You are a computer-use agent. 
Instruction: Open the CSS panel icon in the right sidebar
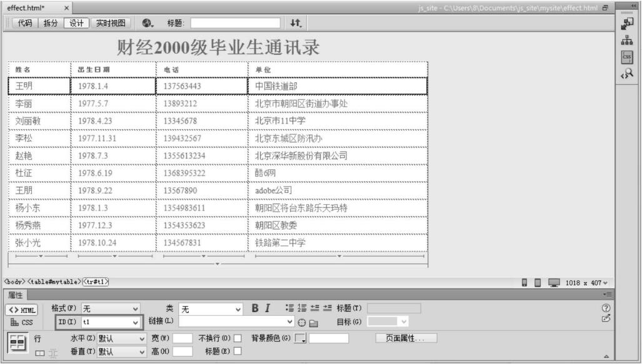[x=626, y=57]
